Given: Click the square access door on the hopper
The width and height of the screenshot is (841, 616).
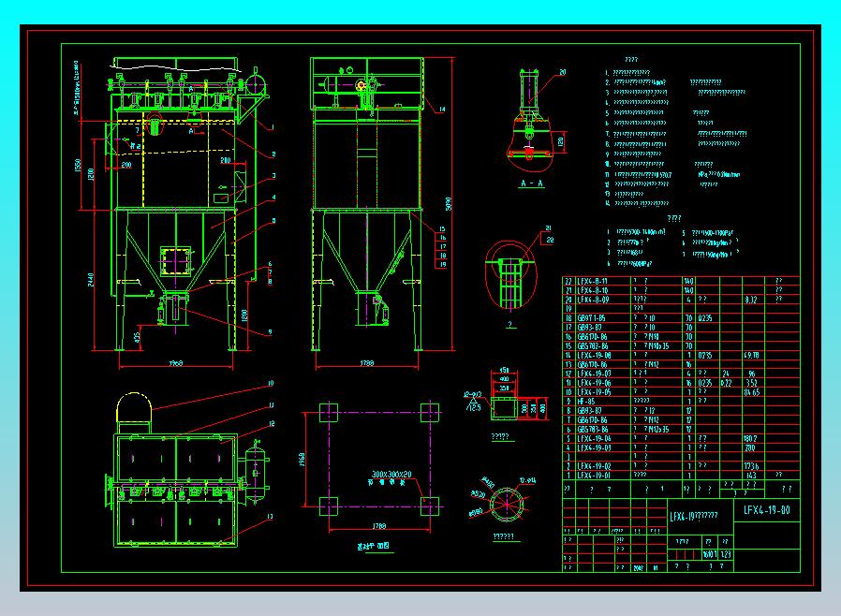Looking at the screenshot, I should point(175,261).
